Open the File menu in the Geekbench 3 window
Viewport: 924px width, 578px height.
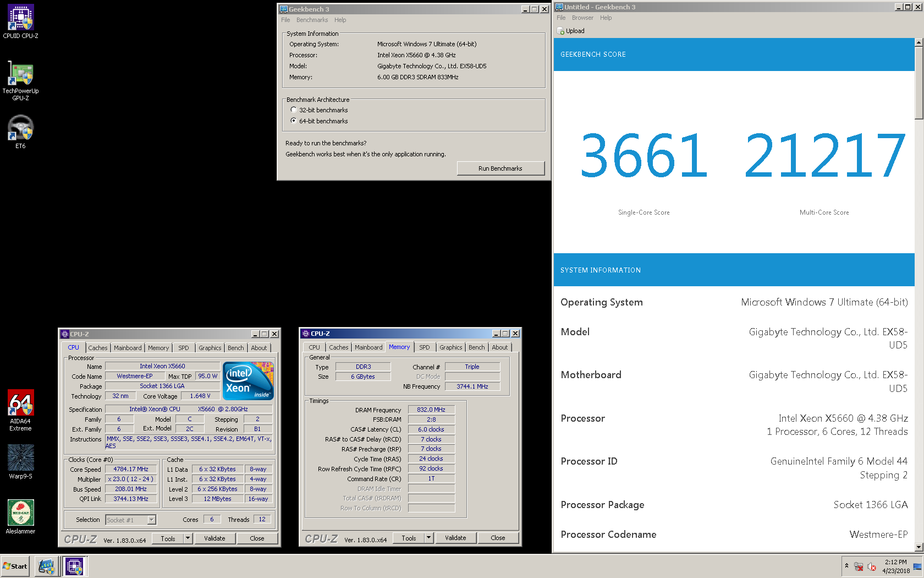click(285, 20)
